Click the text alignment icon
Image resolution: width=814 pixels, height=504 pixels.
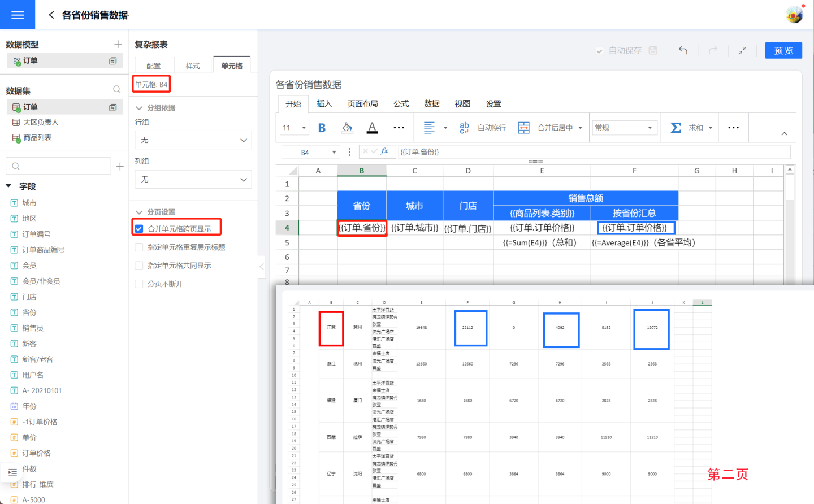(x=430, y=128)
